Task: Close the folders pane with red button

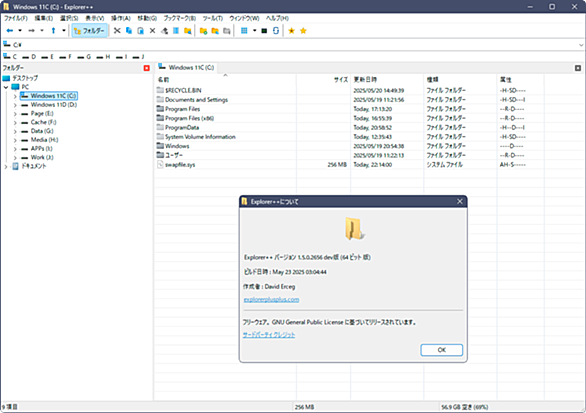Action: click(146, 68)
